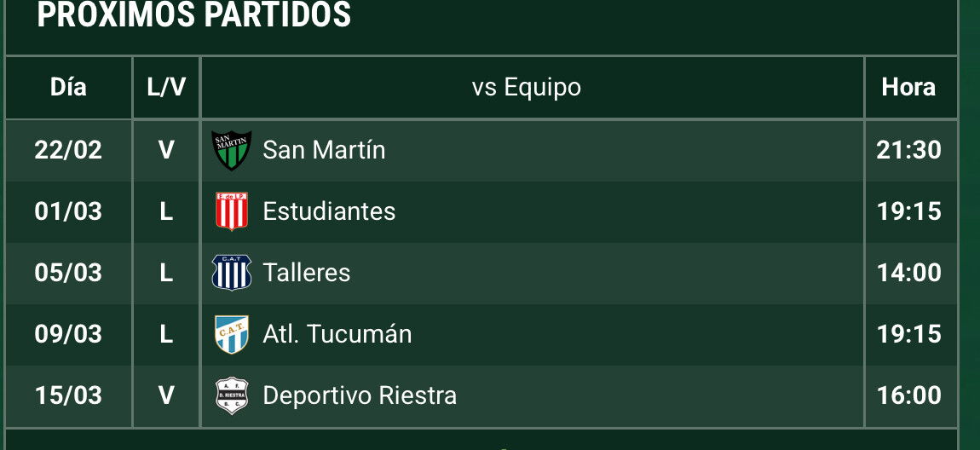This screenshot has width=980, height=450.
Task: Click the vs Equipo column header
Action: [x=527, y=88]
